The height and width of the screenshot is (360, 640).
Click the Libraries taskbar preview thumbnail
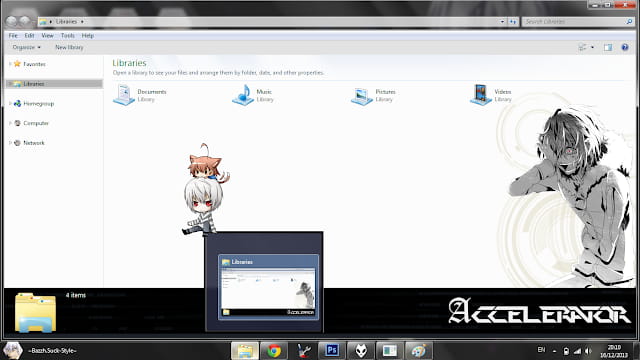coord(268,287)
